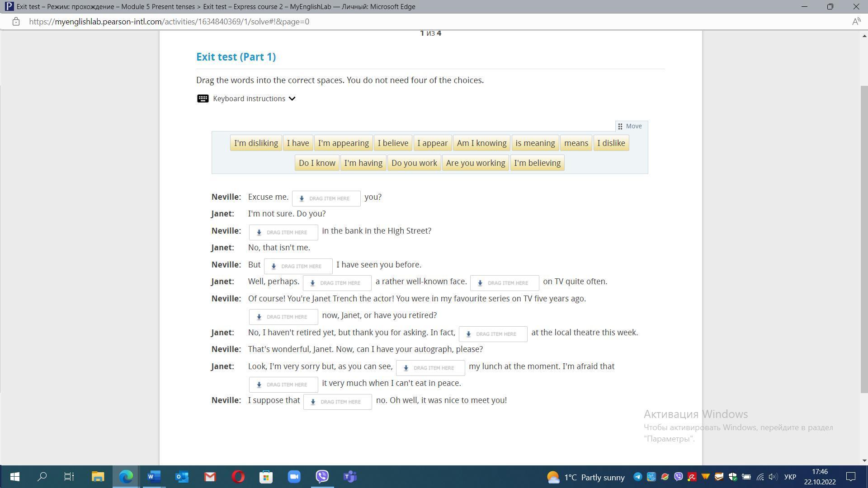Click the Read aloud icon in address bar
This screenshot has width=868, height=488.
point(856,22)
